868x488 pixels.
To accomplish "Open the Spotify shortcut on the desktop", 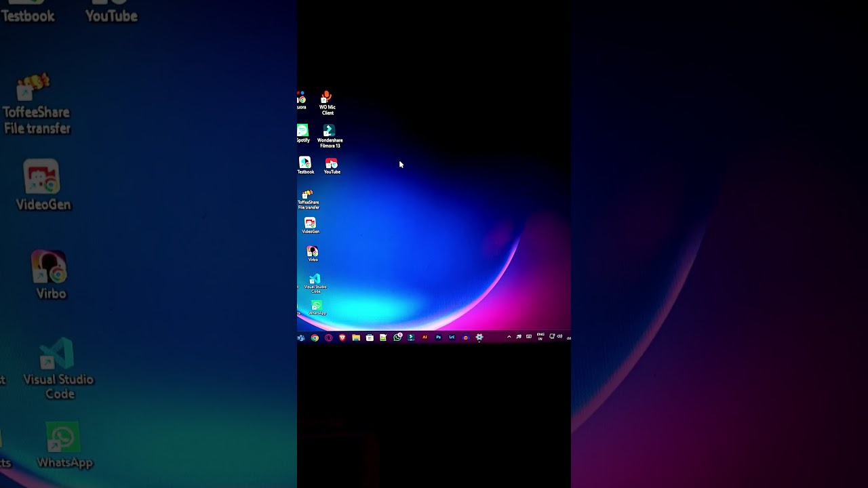I will point(302,134).
